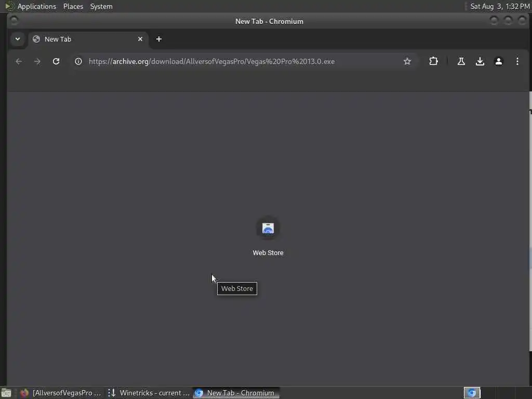The width and height of the screenshot is (532, 399).
Task: Switch to Winetricks window in taskbar
Action: pyautogui.click(x=148, y=393)
